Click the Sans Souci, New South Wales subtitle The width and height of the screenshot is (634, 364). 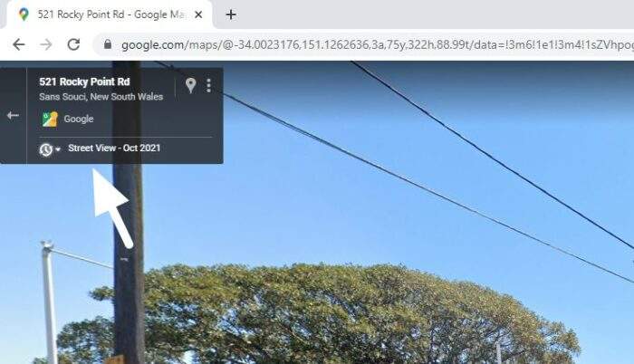coord(101,97)
